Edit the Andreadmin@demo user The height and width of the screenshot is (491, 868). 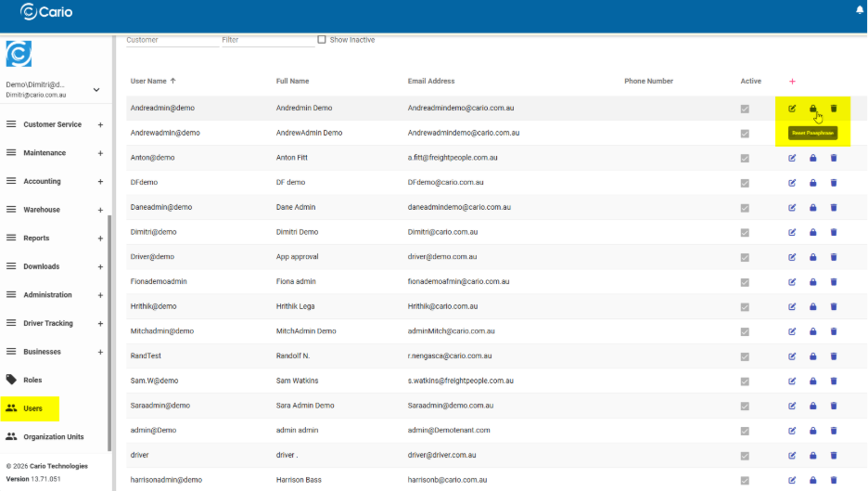pyautogui.click(x=792, y=109)
